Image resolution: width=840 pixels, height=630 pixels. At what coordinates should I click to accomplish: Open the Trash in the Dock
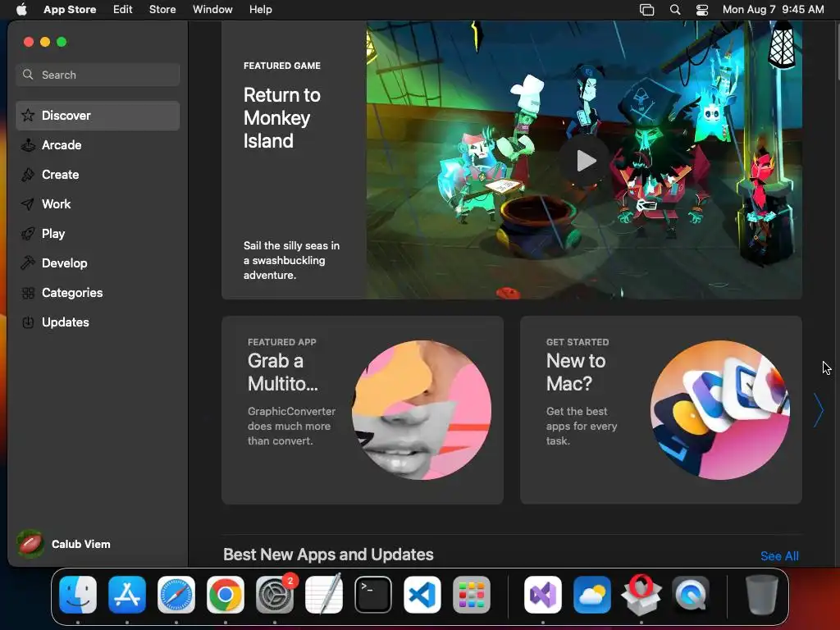click(x=761, y=595)
